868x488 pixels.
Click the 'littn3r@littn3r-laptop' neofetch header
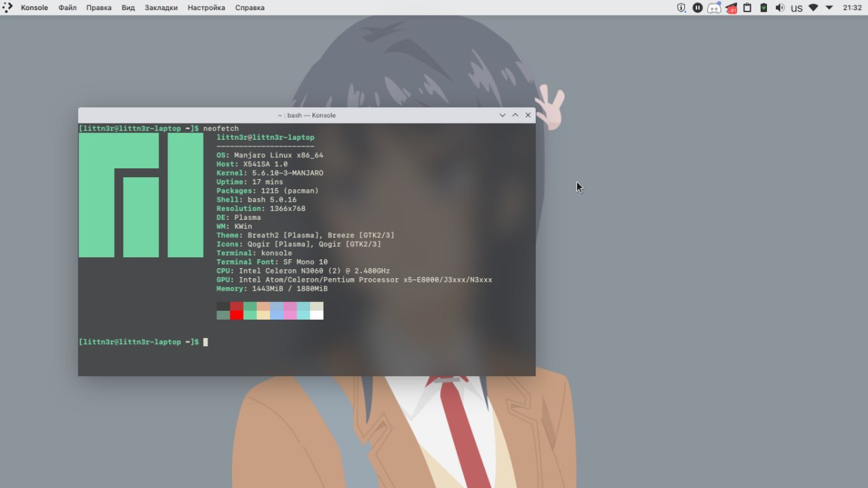265,138
